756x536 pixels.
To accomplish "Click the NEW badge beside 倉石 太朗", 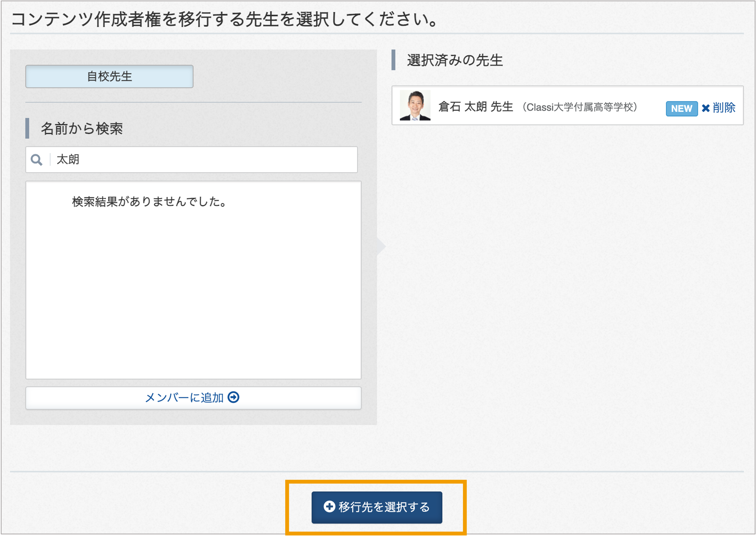I will 682,109.
